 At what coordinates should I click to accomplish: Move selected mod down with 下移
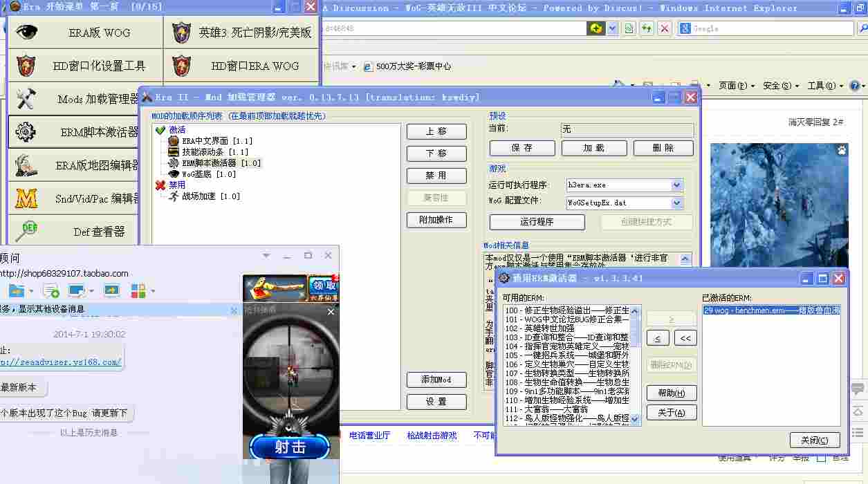pos(436,153)
